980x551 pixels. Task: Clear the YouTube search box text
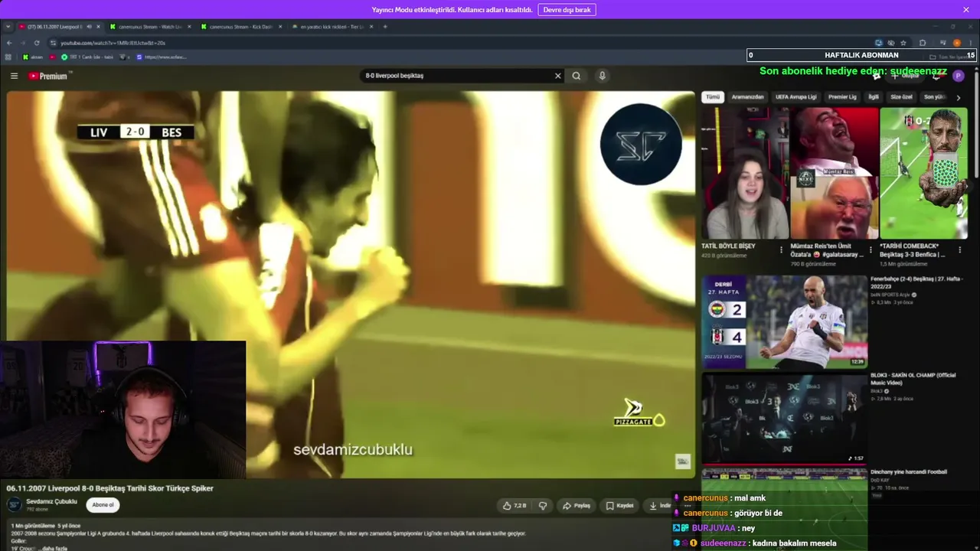pyautogui.click(x=558, y=76)
